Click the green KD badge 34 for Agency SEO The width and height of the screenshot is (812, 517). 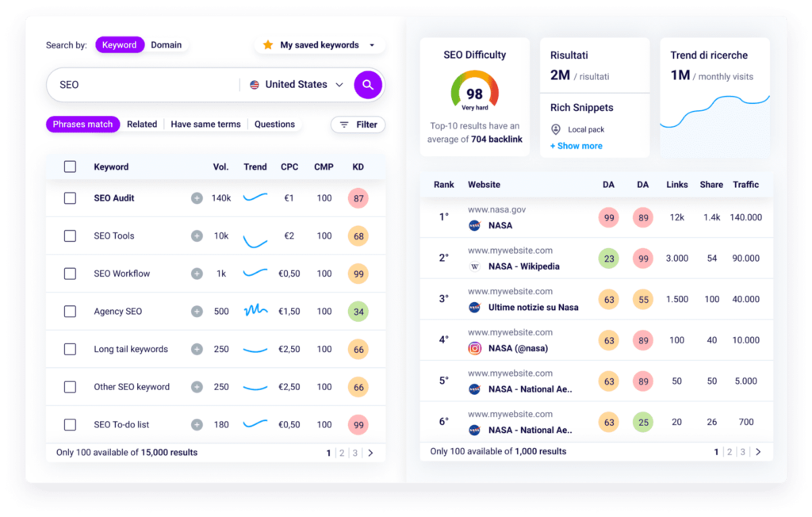(358, 312)
